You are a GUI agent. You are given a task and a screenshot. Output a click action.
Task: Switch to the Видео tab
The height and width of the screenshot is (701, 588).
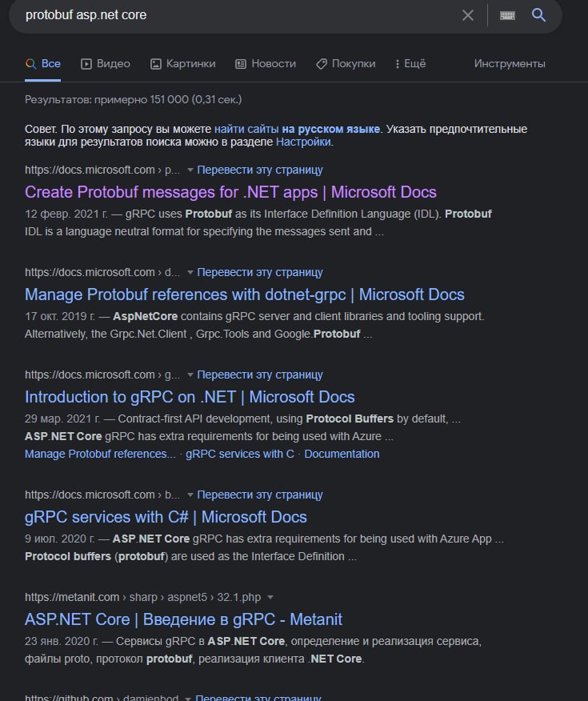pos(106,63)
